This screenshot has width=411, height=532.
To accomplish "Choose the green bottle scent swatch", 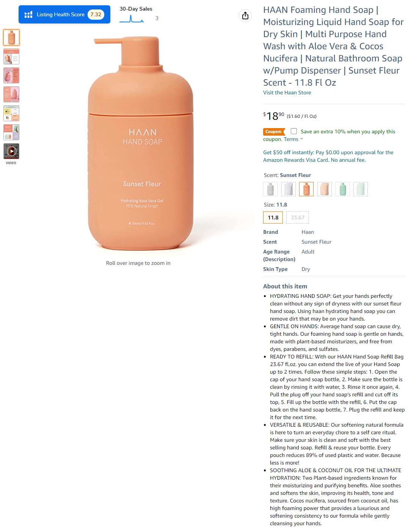I will [343, 189].
